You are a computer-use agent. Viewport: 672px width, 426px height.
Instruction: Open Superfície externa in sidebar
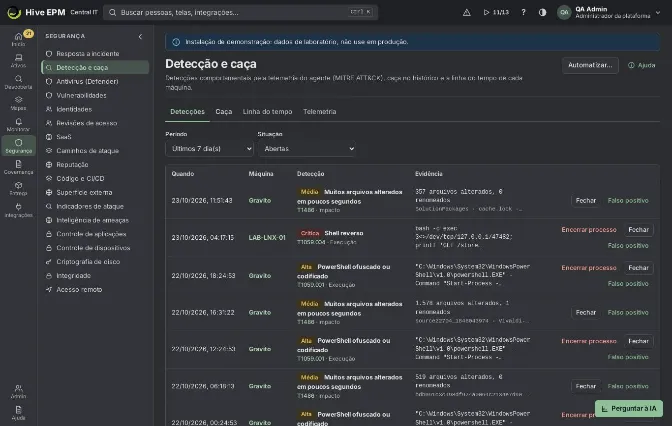(95, 192)
